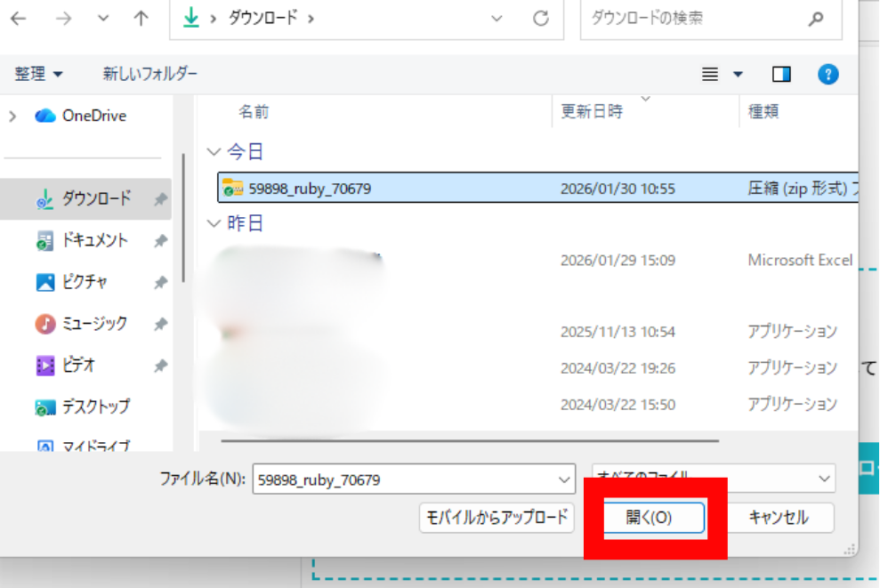
Task: Expand the OneDrive tree node
Action: coord(12,116)
